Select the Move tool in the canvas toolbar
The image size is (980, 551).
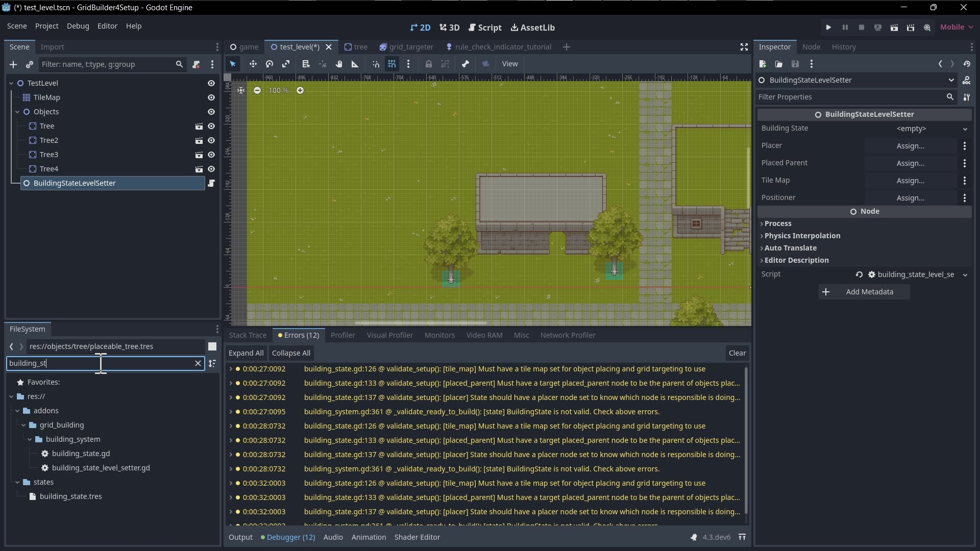click(254, 64)
